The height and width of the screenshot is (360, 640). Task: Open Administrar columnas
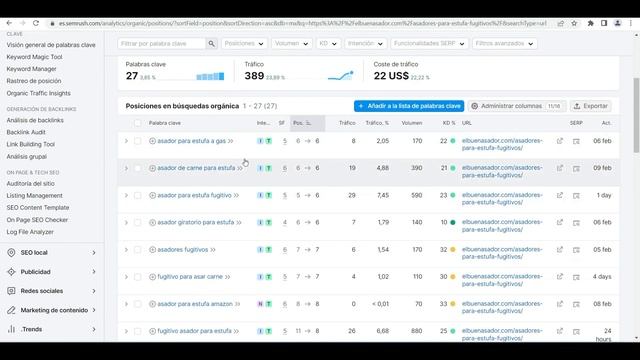tap(517, 106)
